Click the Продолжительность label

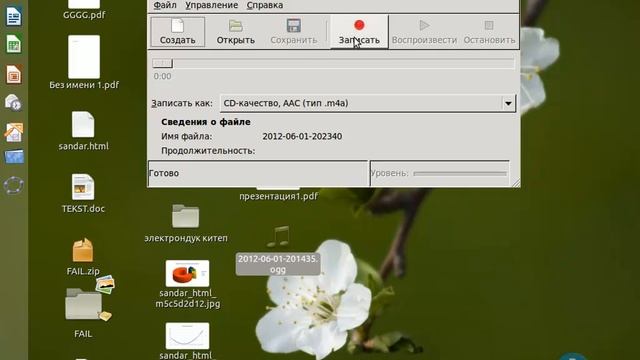(208, 151)
